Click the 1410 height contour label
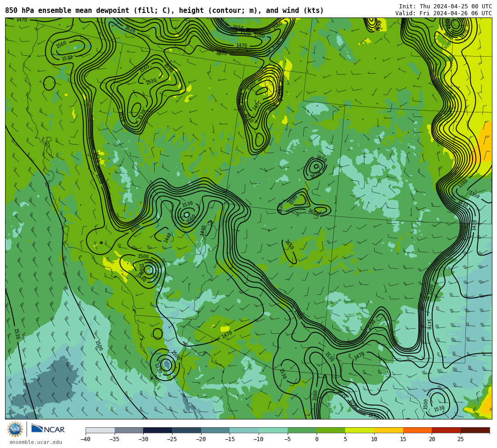The height and width of the screenshot is (448, 497). (x=474, y=225)
